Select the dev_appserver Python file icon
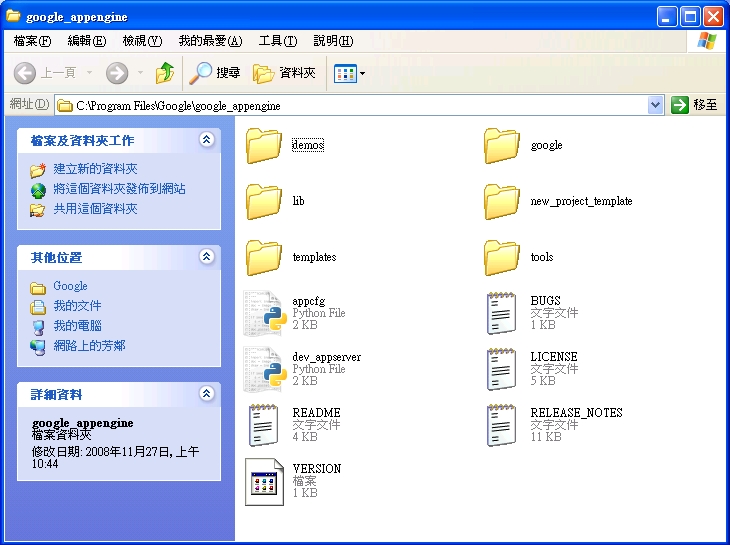Viewport: 730px width, 545px height. (264, 369)
